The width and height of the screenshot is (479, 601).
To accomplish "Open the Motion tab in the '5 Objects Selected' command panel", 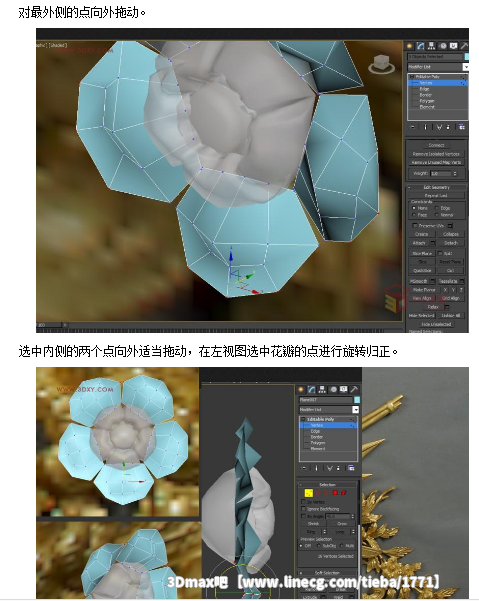I will [x=443, y=46].
